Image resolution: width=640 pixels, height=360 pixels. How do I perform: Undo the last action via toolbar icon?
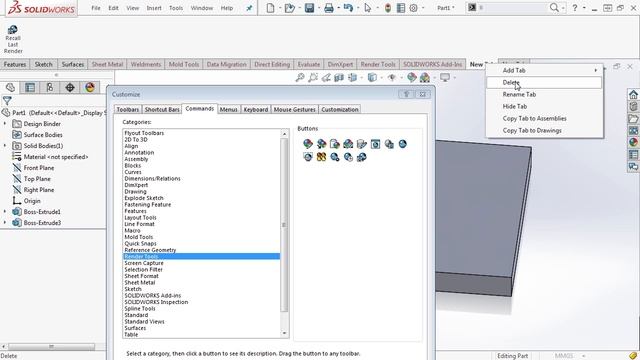[348, 8]
